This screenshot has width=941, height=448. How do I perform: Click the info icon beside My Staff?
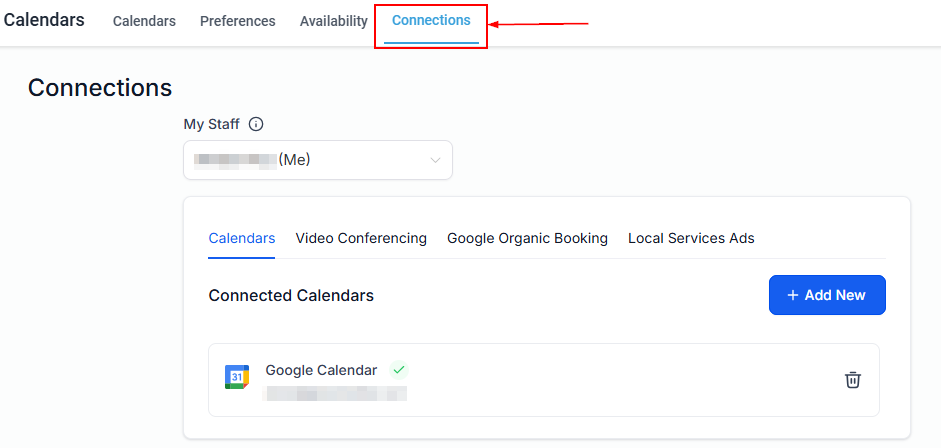click(x=256, y=125)
